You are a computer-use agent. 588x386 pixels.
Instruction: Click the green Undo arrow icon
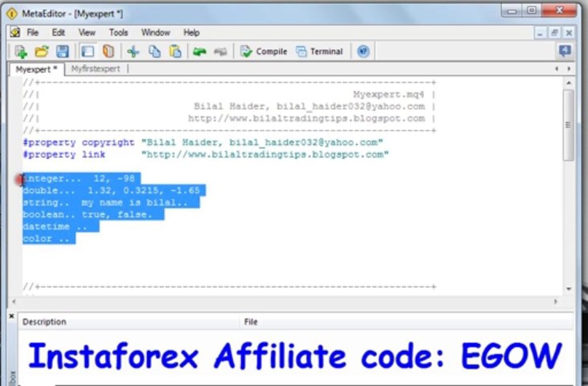tap(200, 51)
